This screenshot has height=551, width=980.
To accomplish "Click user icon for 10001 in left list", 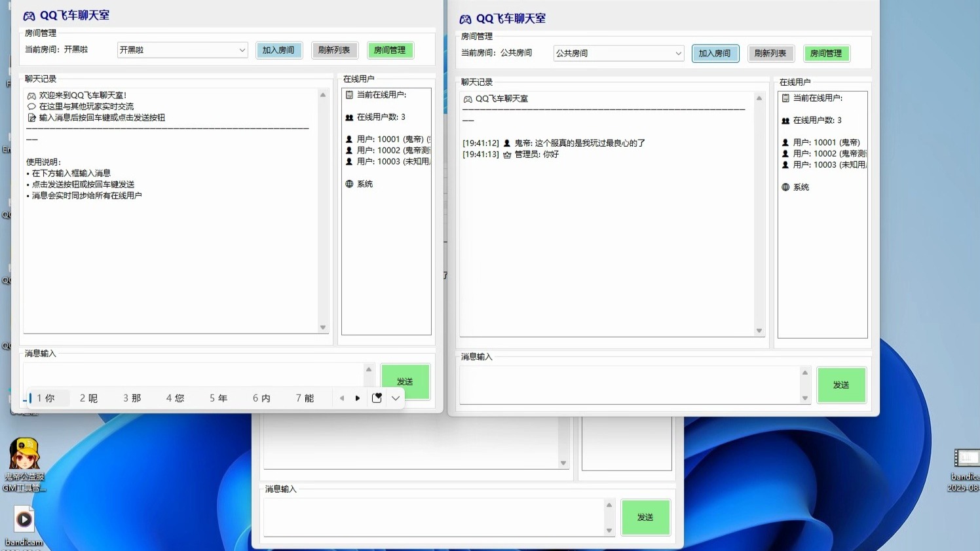I will (x=349, y=140).
